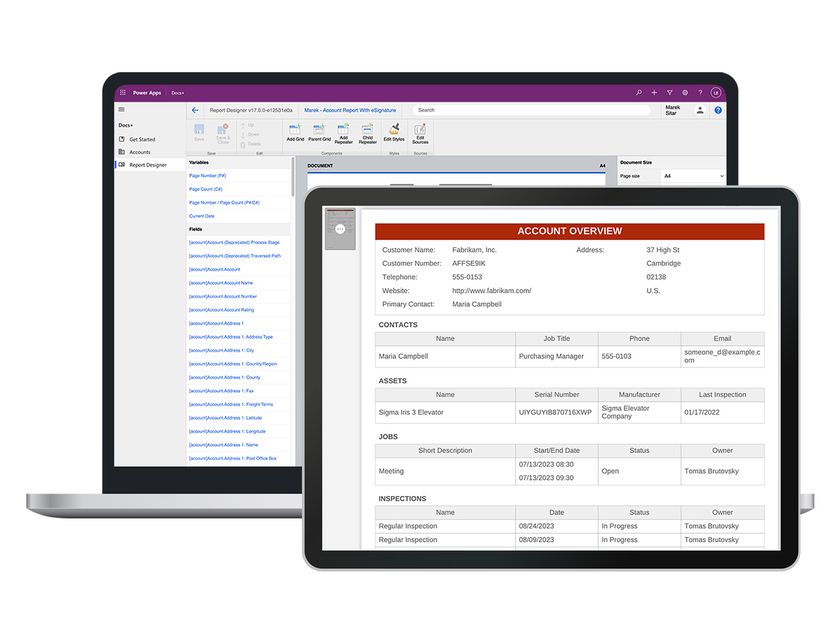Viewport: 840px width, 630px height.
Task: Click the Add Repeater tool
Action: [x=344, y=134]
